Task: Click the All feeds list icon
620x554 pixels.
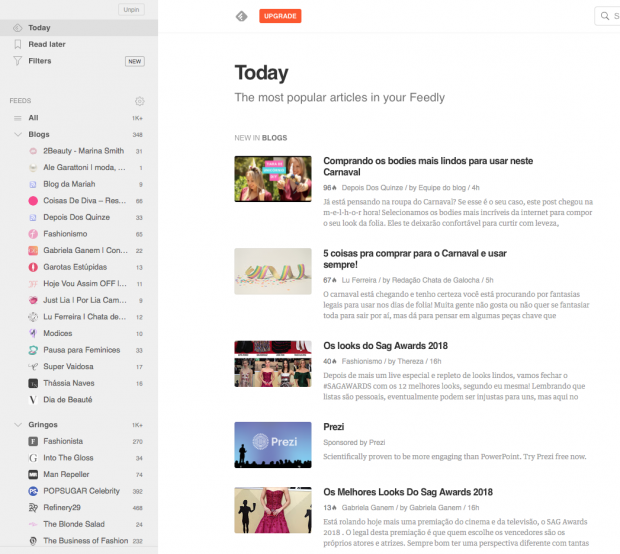Action: click(x=17, y=118)
